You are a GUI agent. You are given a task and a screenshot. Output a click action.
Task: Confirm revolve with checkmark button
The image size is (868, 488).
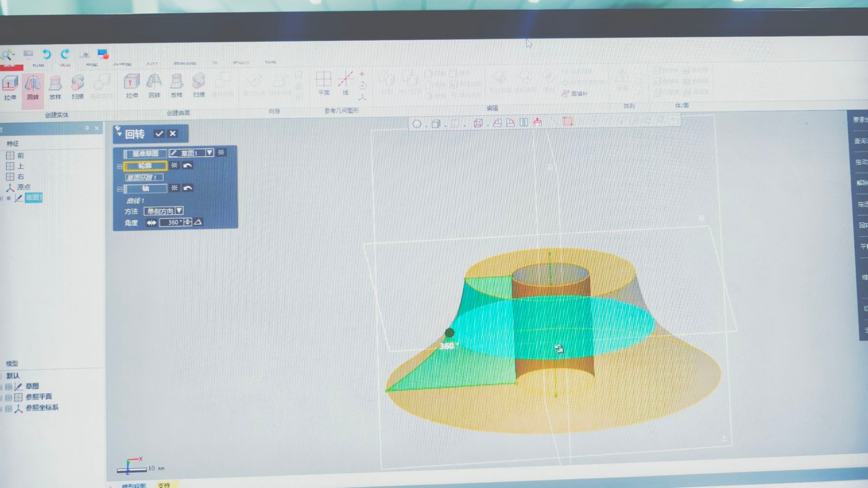pos(159,134)
